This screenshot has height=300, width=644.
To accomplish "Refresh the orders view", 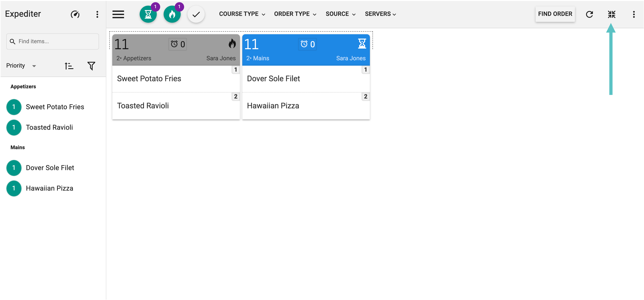I will (x=589, y=14).
